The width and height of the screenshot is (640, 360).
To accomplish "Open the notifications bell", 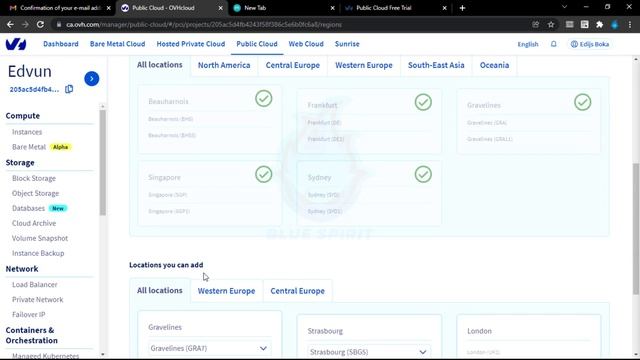I will pyautogui.click(x=553, y=44).
